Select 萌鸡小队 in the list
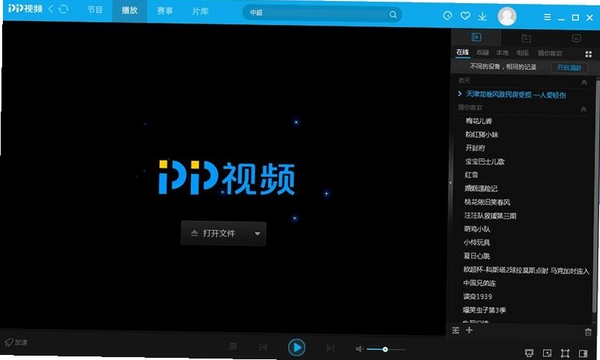 (x=477, y=229)
